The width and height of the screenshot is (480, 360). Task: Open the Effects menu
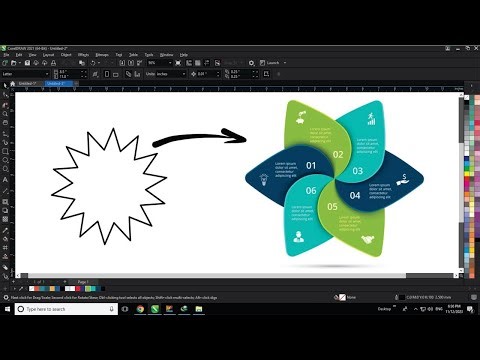click(83, 55)
